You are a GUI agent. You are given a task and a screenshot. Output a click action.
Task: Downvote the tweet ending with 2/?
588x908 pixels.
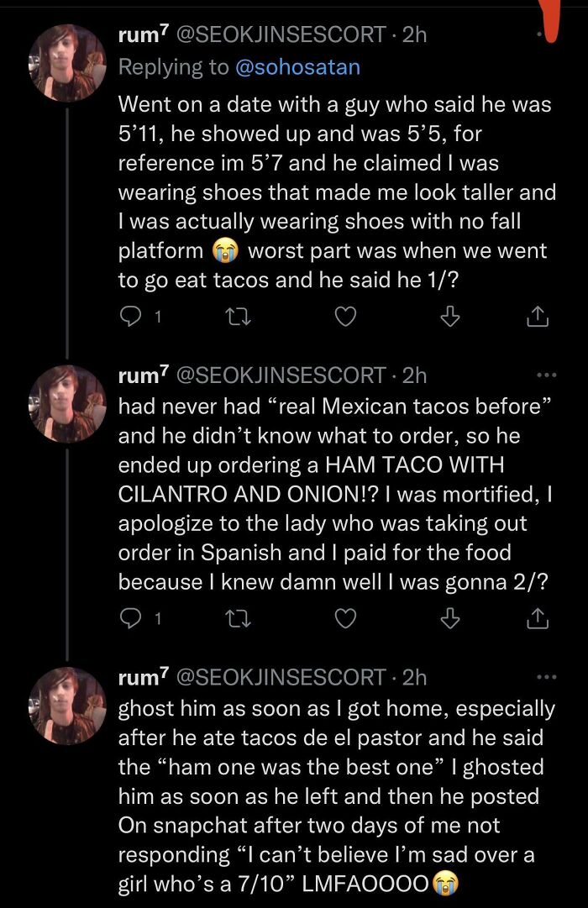[x=451, y=618]
